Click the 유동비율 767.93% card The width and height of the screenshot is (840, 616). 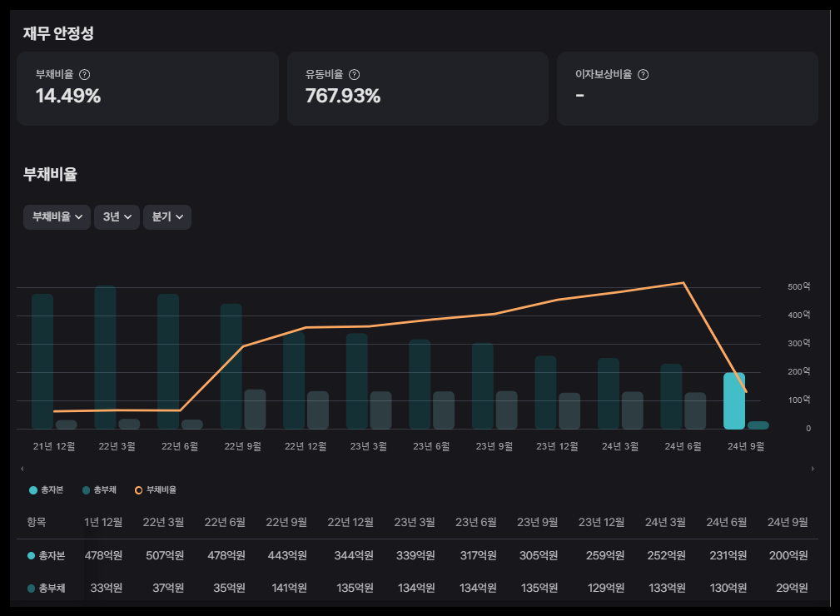click(418, 88)
